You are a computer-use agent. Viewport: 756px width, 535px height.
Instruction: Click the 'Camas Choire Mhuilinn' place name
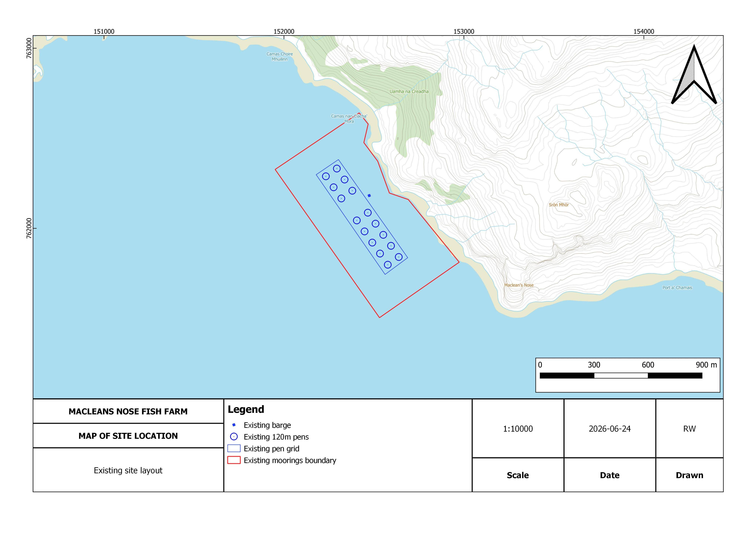coord(280,57)
